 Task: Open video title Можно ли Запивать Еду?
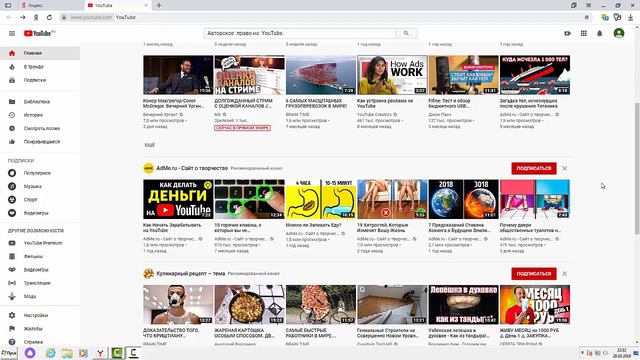coord(313,225)
